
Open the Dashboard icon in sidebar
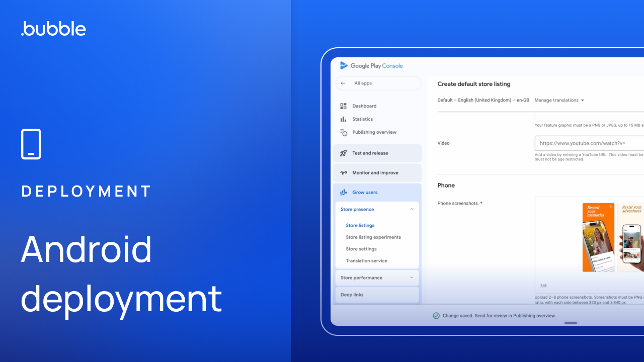coord(344,106)
